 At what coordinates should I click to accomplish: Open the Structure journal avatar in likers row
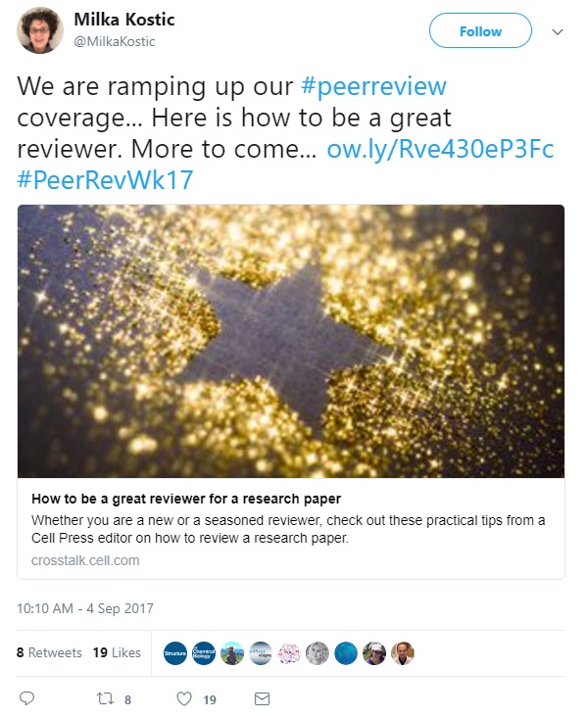click(x=175, y=653)
